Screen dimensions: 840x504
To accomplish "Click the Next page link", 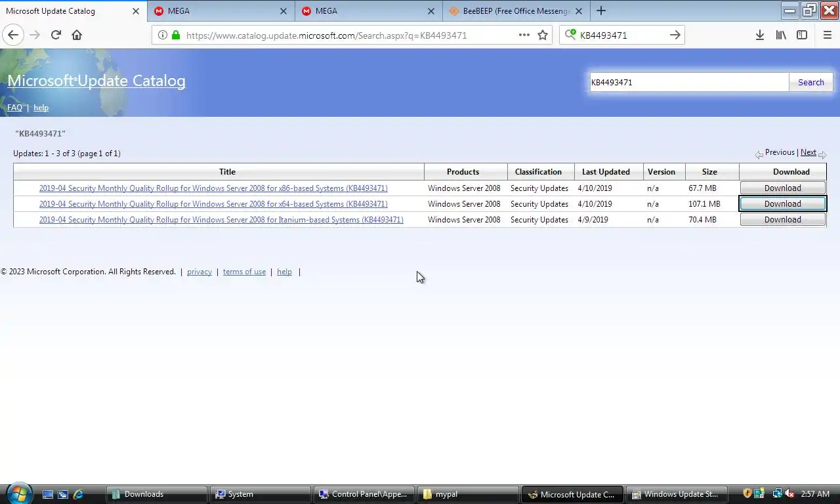I will (808, 152).
